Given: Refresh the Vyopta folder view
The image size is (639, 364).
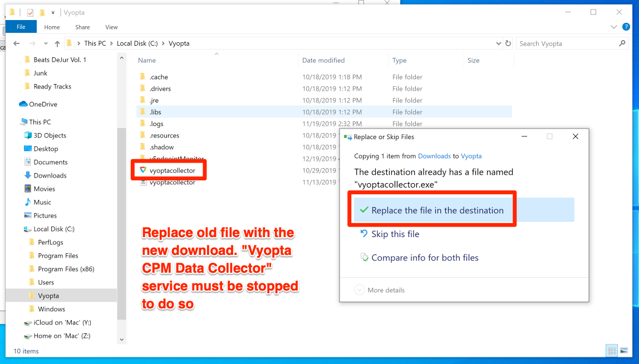Looking at the screenshot, I should 508,43.
